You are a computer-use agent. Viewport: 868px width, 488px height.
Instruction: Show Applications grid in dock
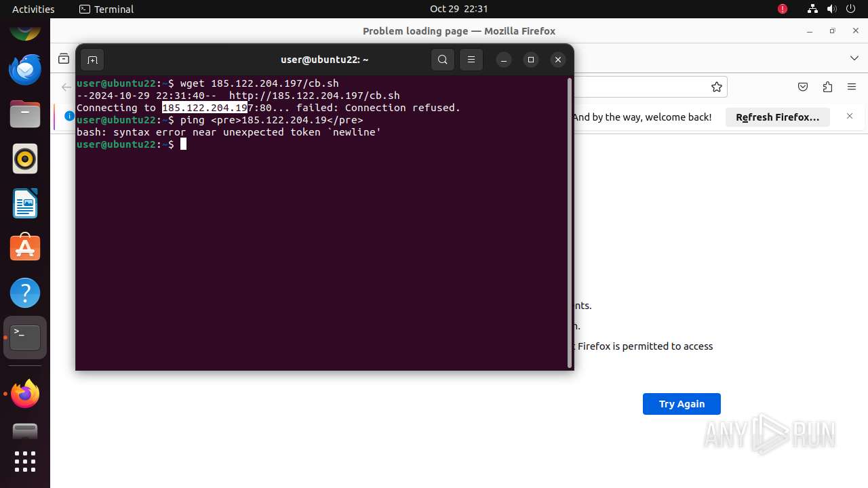point(25,462)
